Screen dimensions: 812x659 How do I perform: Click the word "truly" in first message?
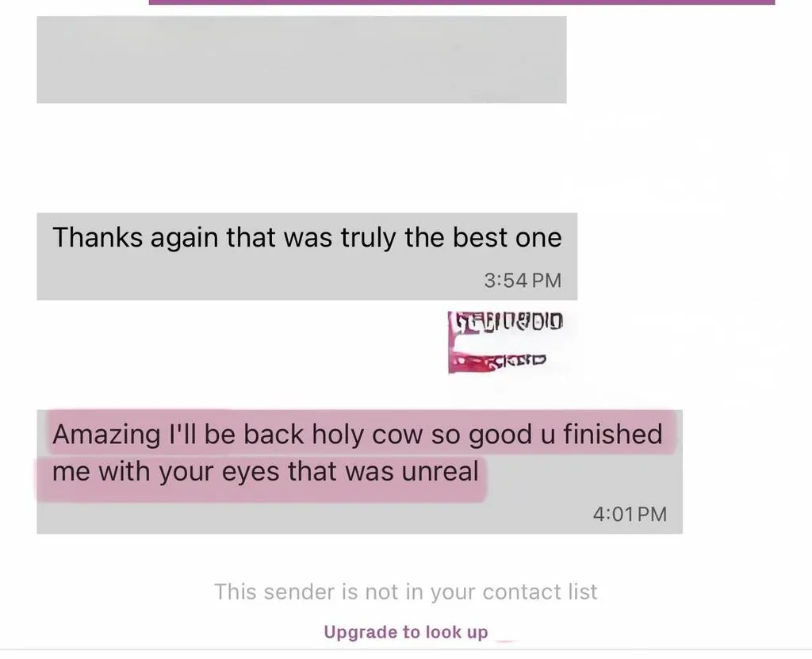click(368, 238)
